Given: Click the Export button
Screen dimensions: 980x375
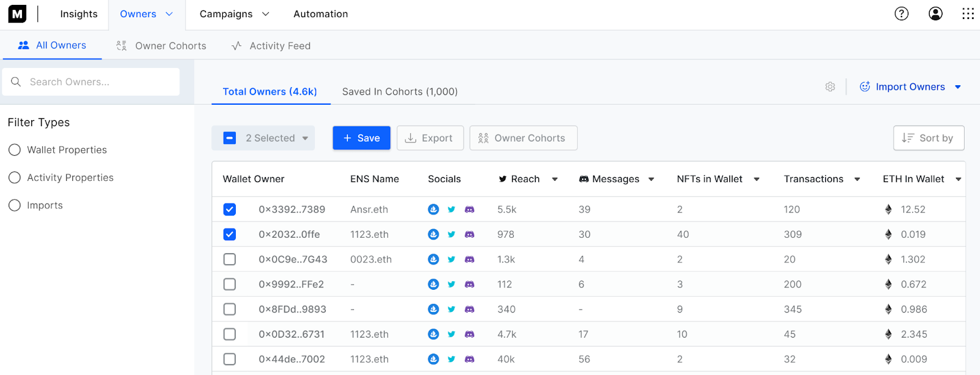Looking at the screenshot, I should (x=429, y=138).
